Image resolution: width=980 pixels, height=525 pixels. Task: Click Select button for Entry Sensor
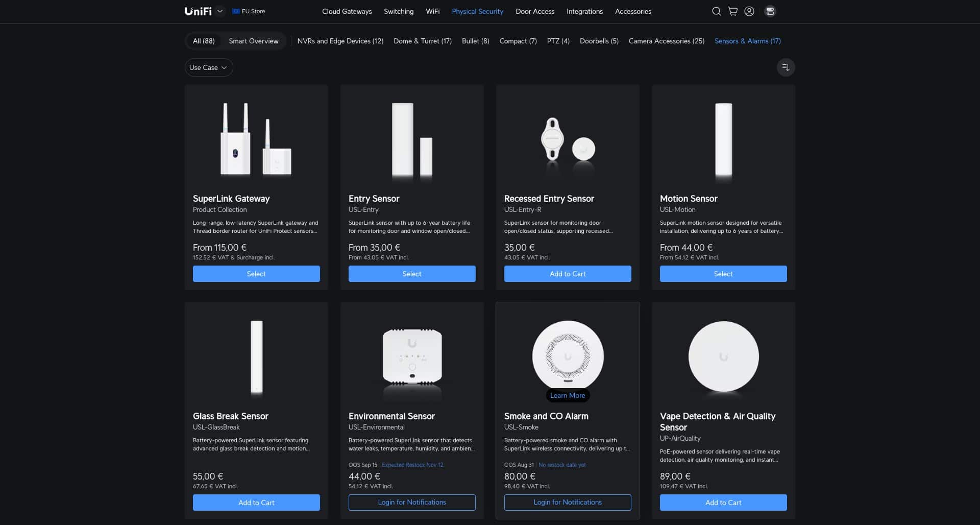coord(412,274)
